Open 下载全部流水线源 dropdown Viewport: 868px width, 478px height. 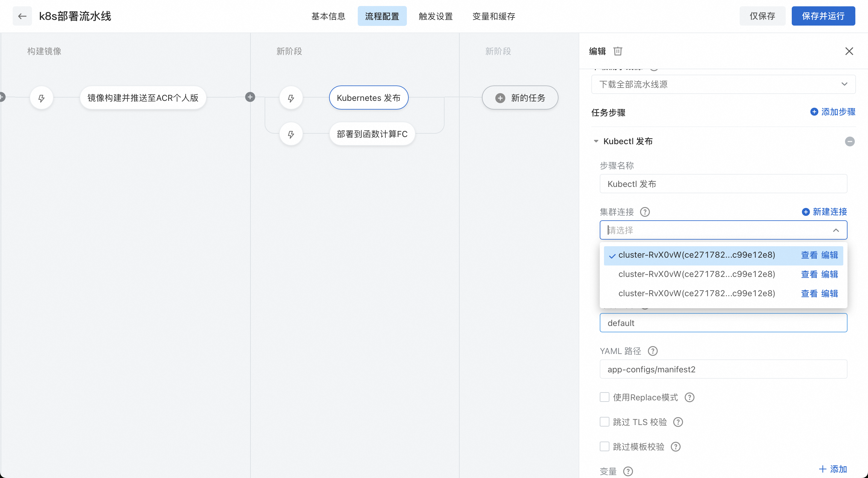tap(723, 84)
